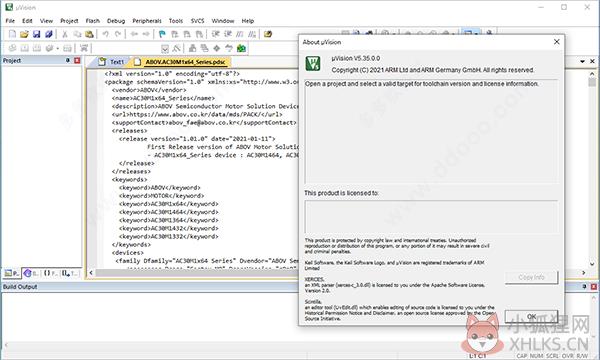Toggle auto-hide pin on the Project panel

click(x=68, y=60)
